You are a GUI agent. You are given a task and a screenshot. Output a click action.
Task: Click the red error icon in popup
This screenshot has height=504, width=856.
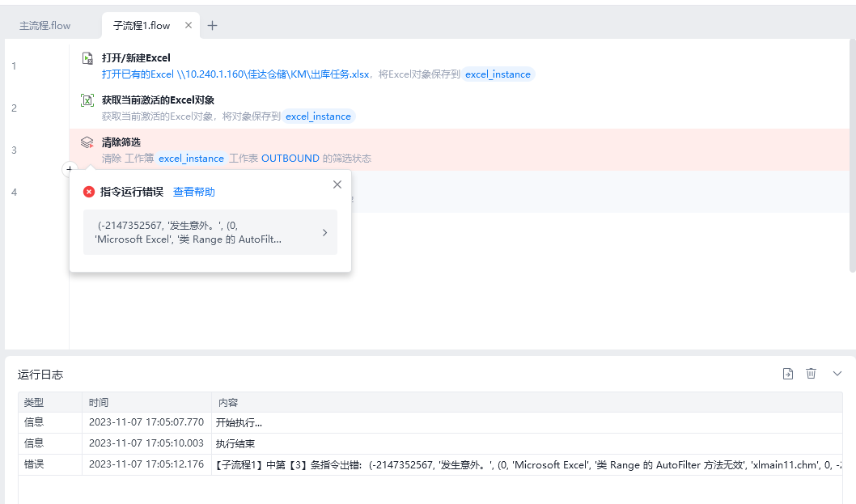coord(88,192)
